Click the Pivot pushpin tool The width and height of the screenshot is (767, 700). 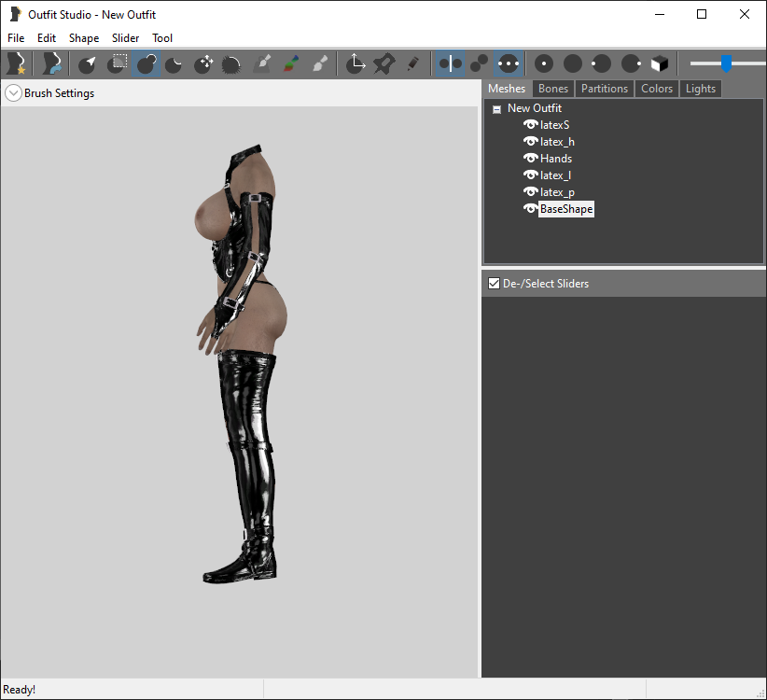[x=384, y=63]
